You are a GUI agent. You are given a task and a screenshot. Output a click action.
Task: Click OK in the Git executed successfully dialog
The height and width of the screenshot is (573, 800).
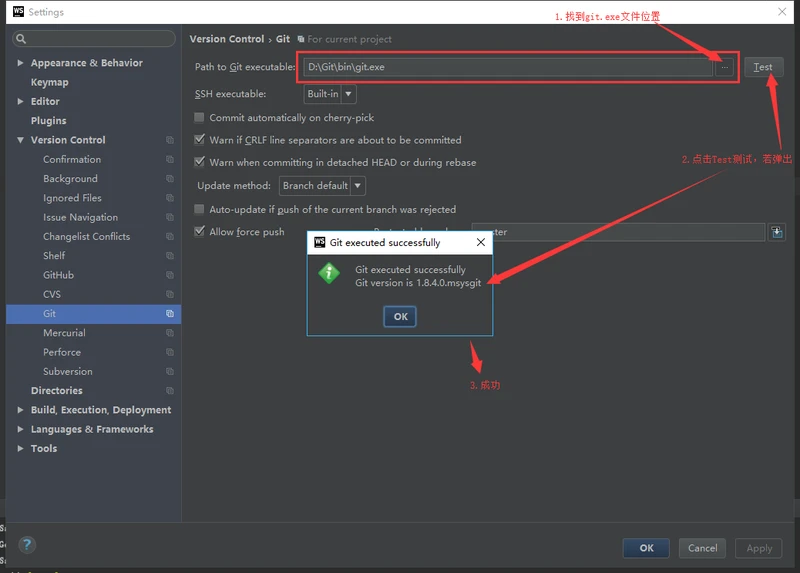tap(399, 316)
